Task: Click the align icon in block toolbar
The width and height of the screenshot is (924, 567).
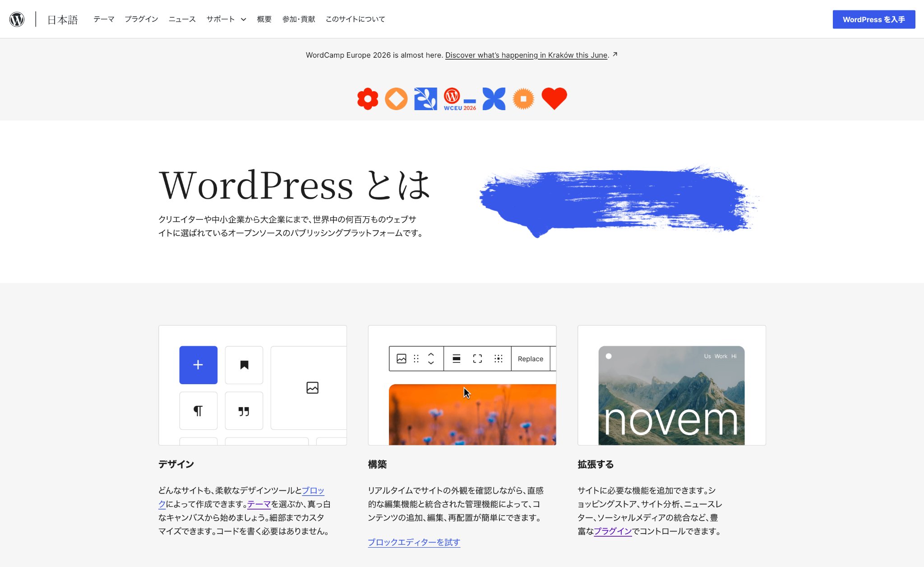Action: (x=456, y=358)
